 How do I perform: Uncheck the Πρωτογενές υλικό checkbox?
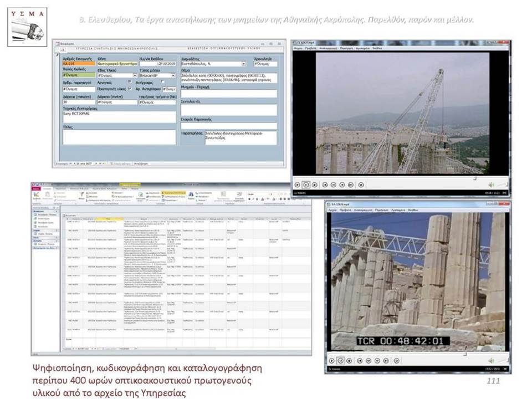click(x=130, y=89)
